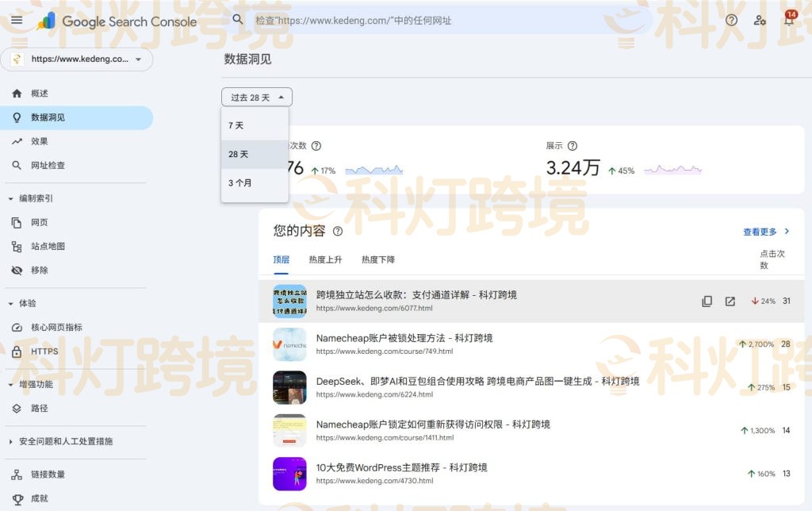Open the hamburger navigation menu
This screenshot has width=812, height=511.
17,20
